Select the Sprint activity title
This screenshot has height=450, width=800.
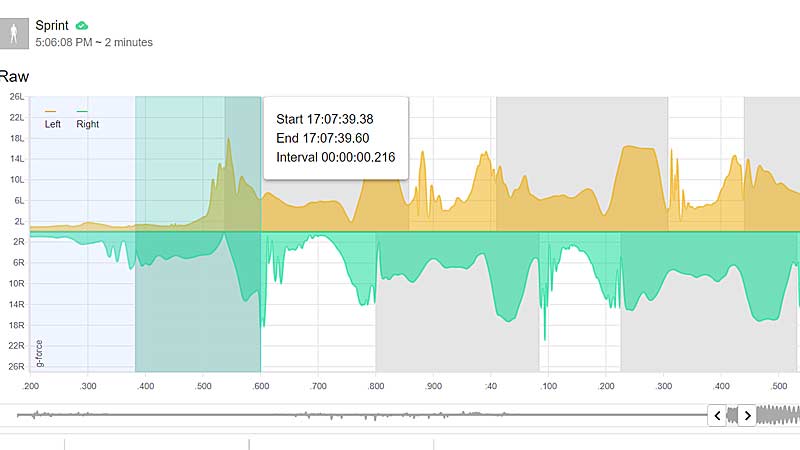point(52,26)
